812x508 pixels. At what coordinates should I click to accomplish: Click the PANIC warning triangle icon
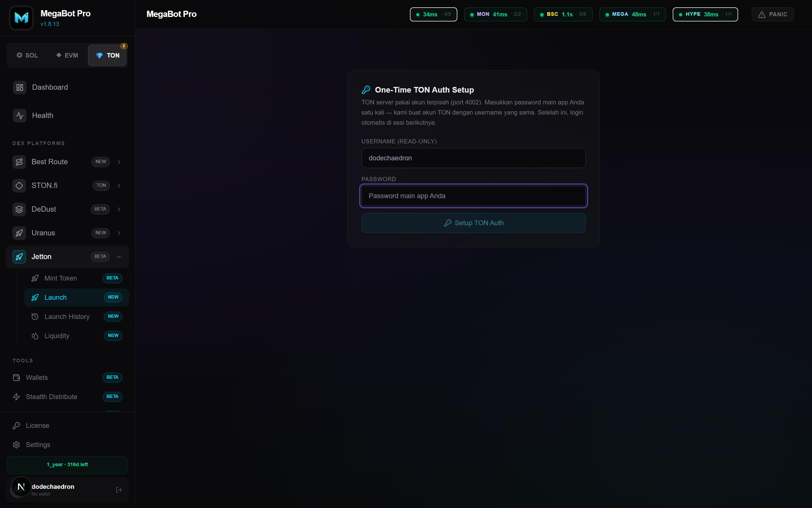pyautogui.click(x=762, y=14)
